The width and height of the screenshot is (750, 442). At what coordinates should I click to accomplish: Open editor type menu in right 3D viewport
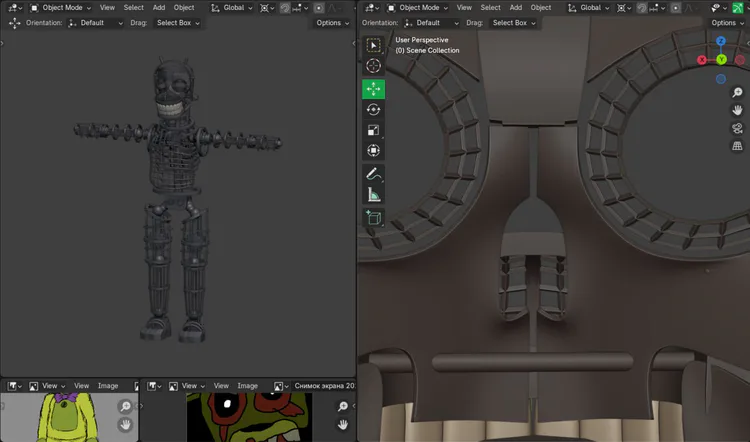(372, 8)
